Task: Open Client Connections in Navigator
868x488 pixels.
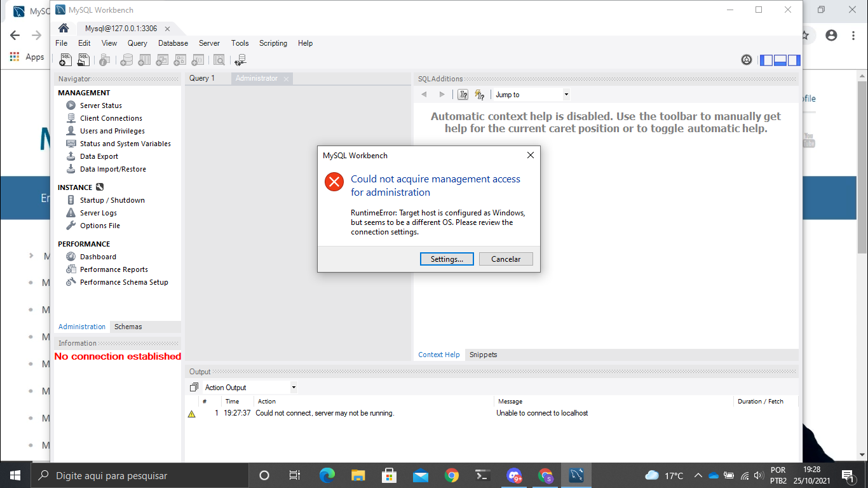Action: pos(111,118)
